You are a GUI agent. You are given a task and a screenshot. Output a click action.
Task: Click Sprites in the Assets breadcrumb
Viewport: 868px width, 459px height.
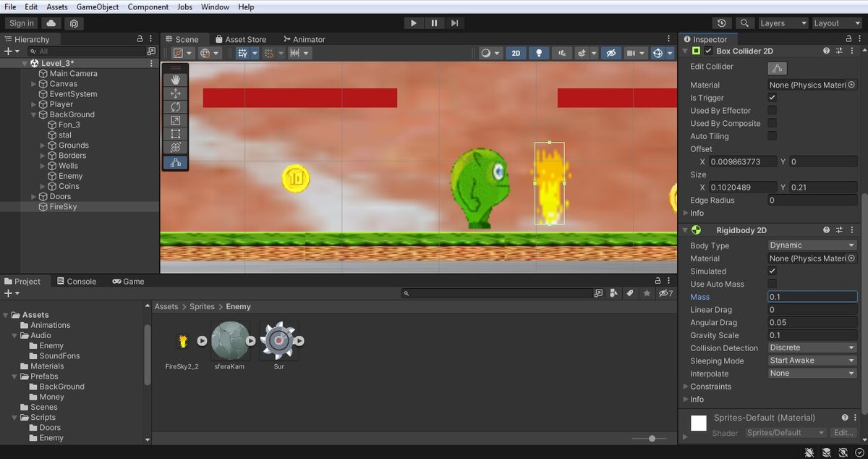[x=203, y=307]
